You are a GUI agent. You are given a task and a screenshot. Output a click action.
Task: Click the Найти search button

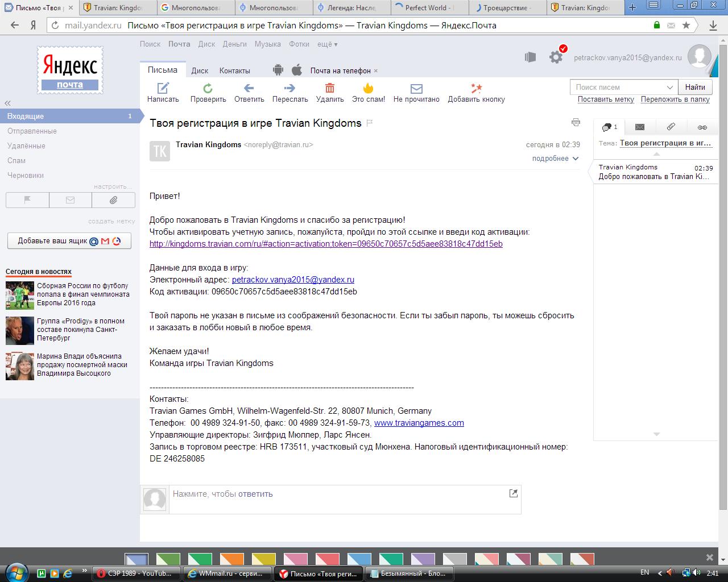[695, 87]
